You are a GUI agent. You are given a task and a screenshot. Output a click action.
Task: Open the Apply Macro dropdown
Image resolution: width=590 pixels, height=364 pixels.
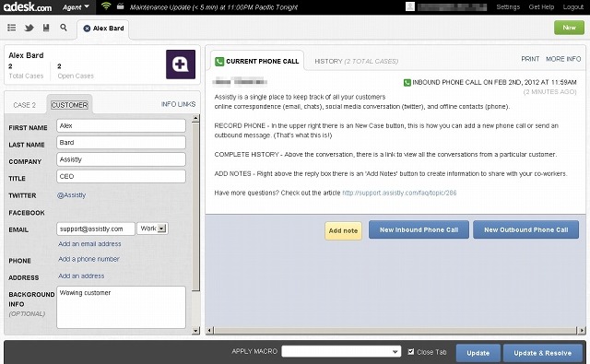click(x=341, y=352)
